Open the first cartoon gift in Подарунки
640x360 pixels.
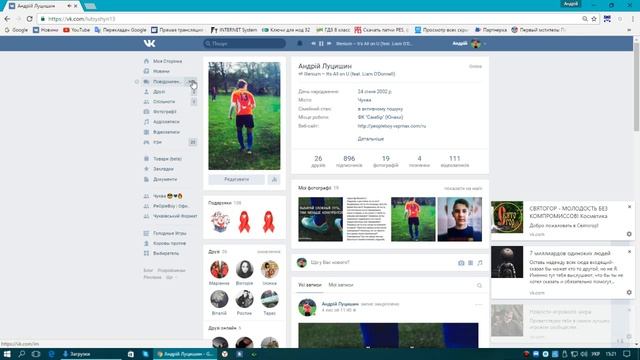(220, 222)
